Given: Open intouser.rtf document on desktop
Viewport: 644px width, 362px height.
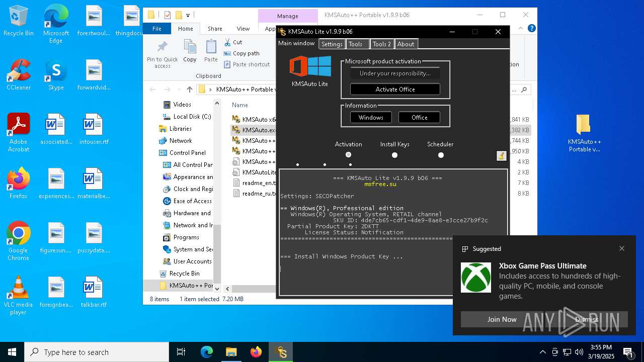Looking at the screenshot, I should click(x=94, y=129).
